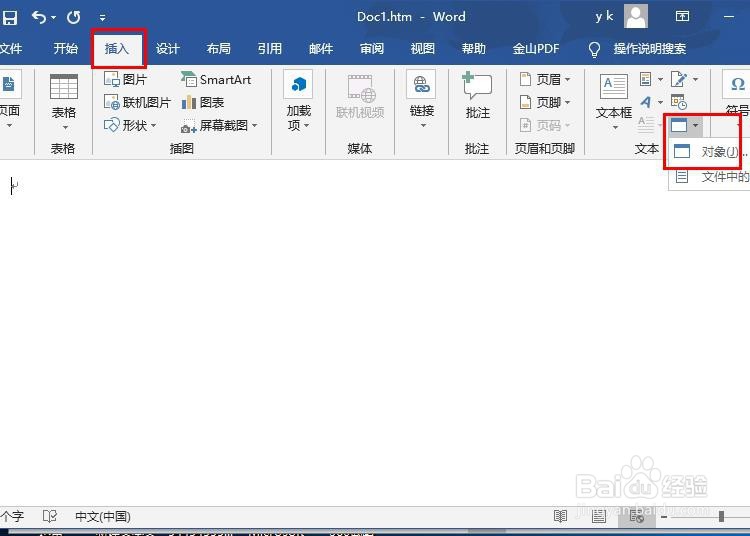Click the WordArt slanted A icon

point(646,102)
